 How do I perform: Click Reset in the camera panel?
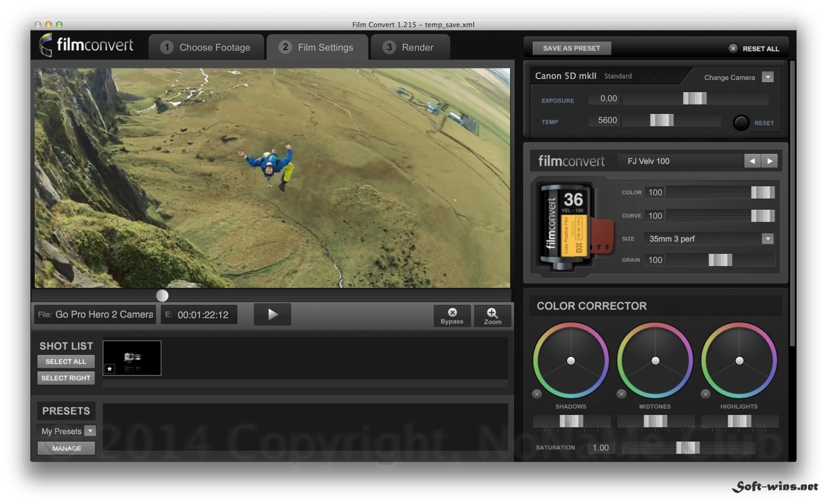click(764, 123)
